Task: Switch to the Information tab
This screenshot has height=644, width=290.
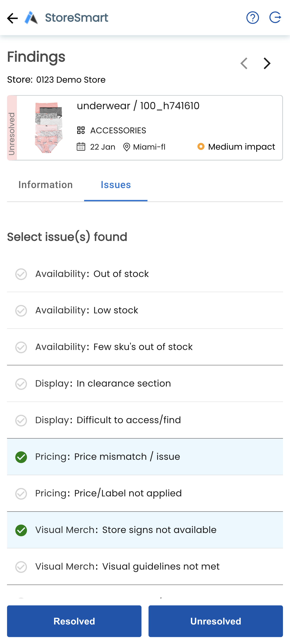Action: (x=45, y=185)
